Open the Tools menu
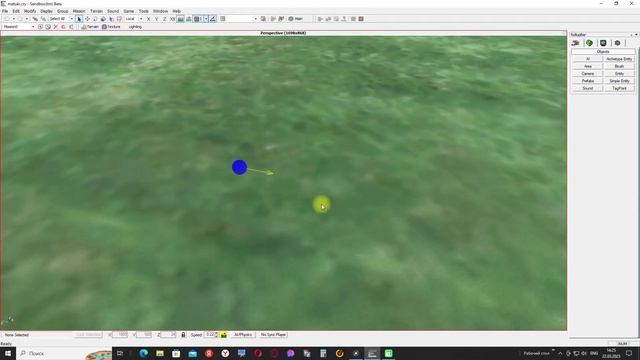The width and height of the screenshot is (640, 360). point(144,11)
